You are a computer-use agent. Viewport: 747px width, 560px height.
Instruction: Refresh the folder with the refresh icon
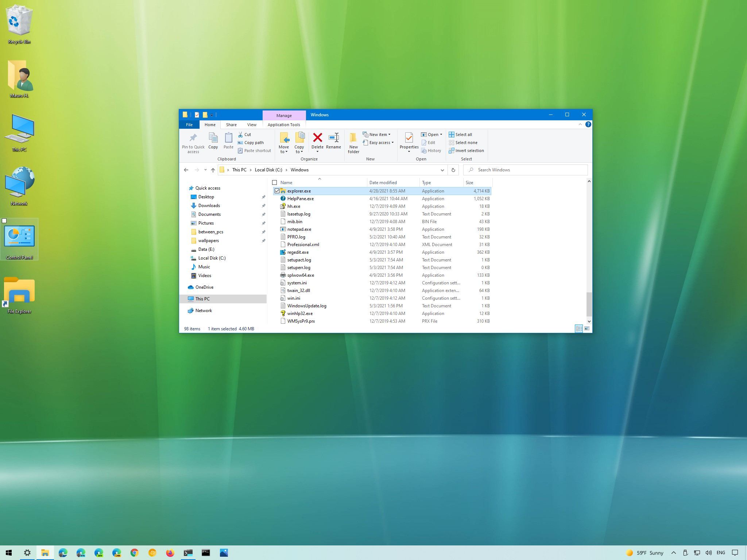[453, 170]
